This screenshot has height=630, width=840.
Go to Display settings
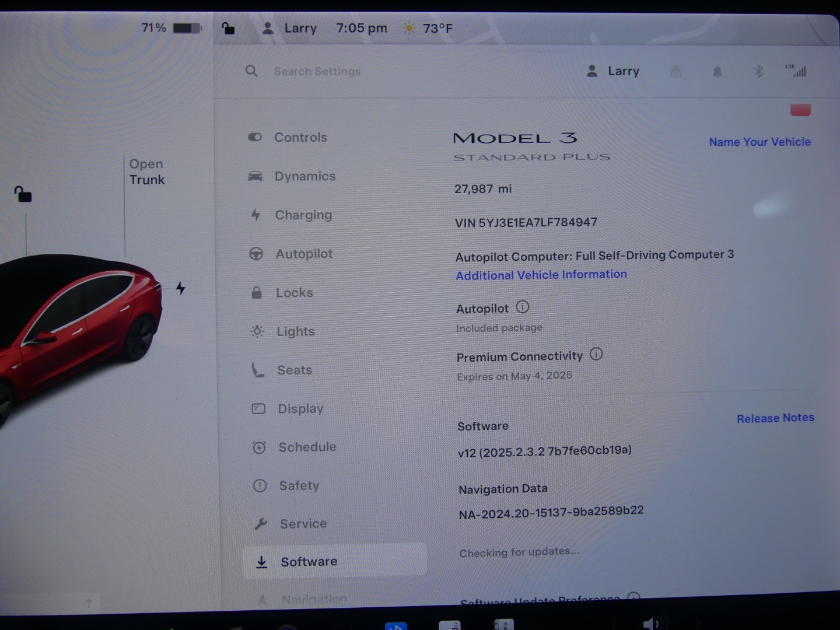[x=300, y=409]
